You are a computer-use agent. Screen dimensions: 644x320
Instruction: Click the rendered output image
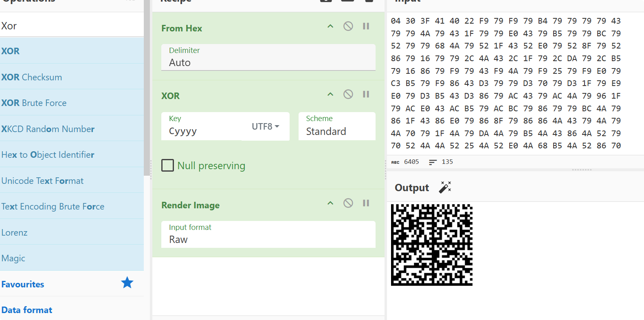coord(432,245)
